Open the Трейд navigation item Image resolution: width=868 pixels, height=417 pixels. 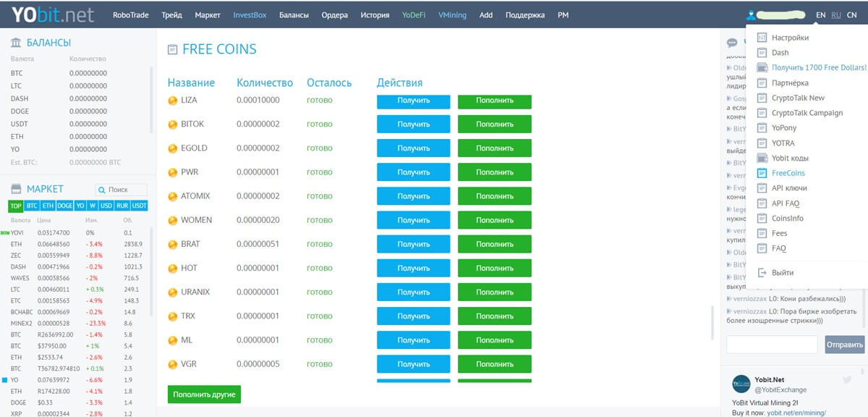coord(172,14)
